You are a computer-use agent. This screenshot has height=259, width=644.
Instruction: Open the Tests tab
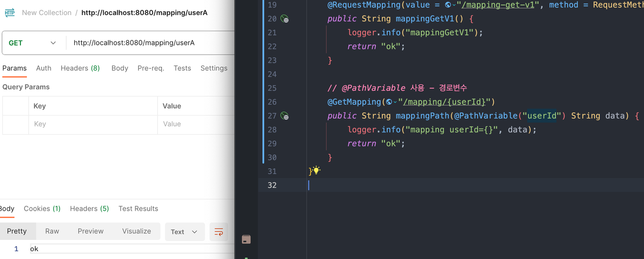tap(182, 68)
